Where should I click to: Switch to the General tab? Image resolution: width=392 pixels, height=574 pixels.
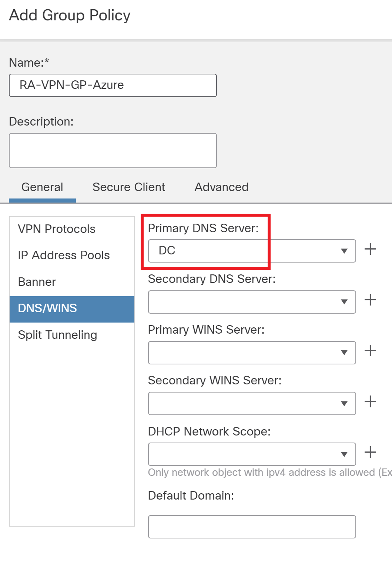[42, 187]
